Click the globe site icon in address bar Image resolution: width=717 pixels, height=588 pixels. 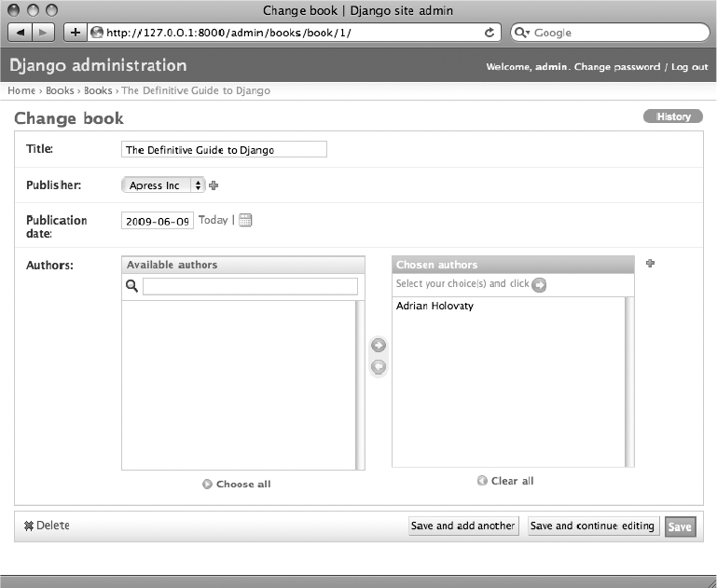click(x=96, y=33)
